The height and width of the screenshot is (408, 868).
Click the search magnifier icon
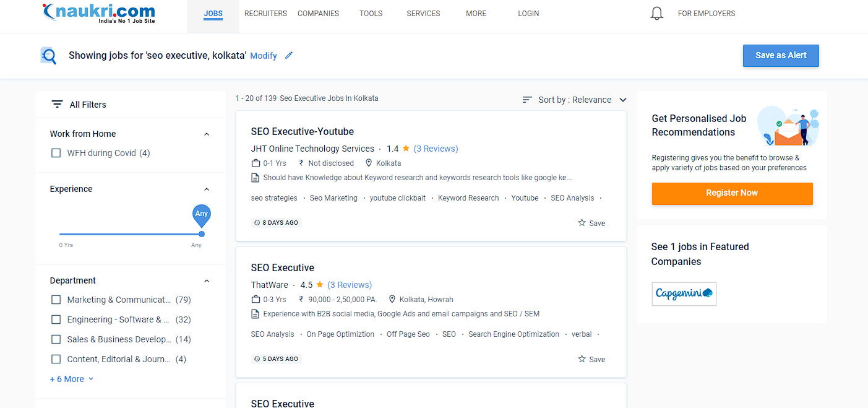48,55
